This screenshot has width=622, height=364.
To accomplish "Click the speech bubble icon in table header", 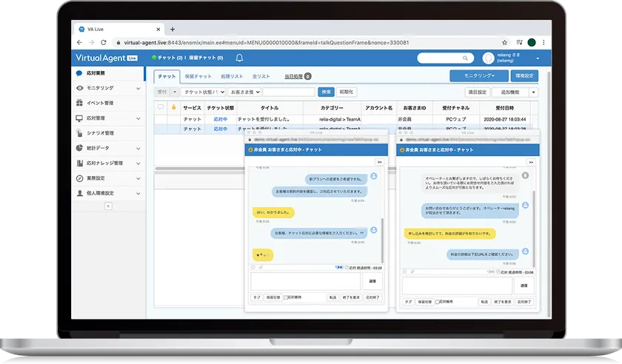I will click(161, 107).
